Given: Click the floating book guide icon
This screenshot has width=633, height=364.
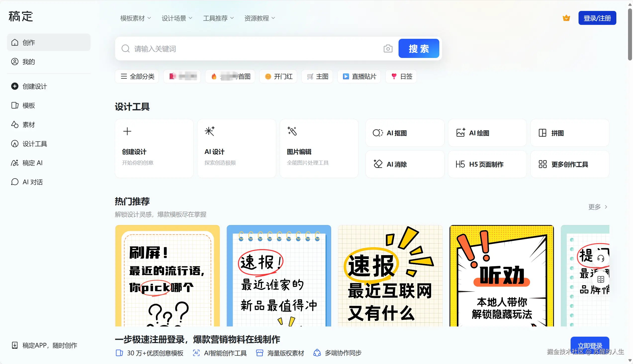Looking at the screenshot, I should coord(600,279).
